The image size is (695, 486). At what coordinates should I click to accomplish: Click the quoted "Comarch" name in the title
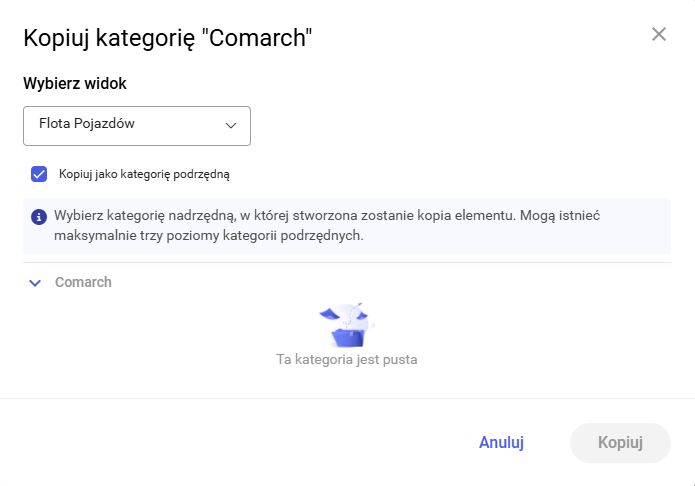[258, 38]
